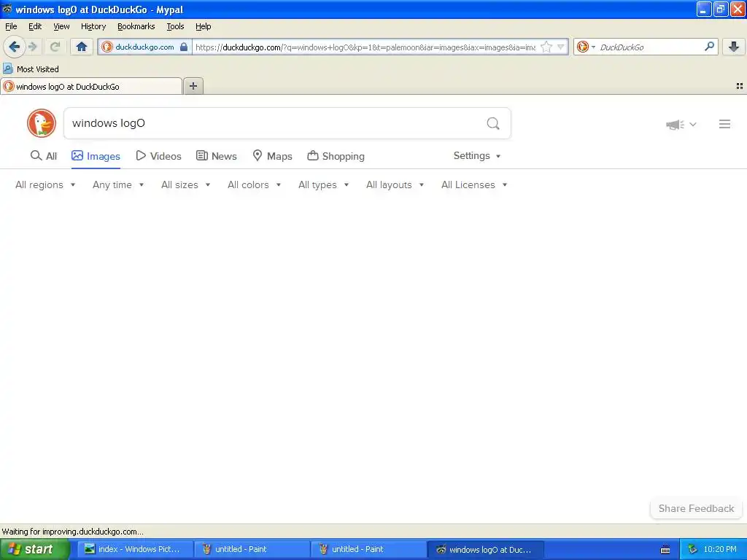Switch to first untitled - Paint taskbar item
Viewport: 747px width, 560px height.
252,549
